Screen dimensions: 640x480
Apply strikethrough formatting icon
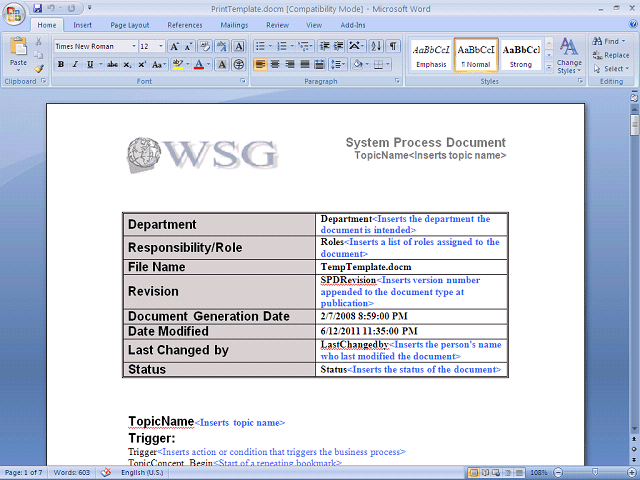112,64
